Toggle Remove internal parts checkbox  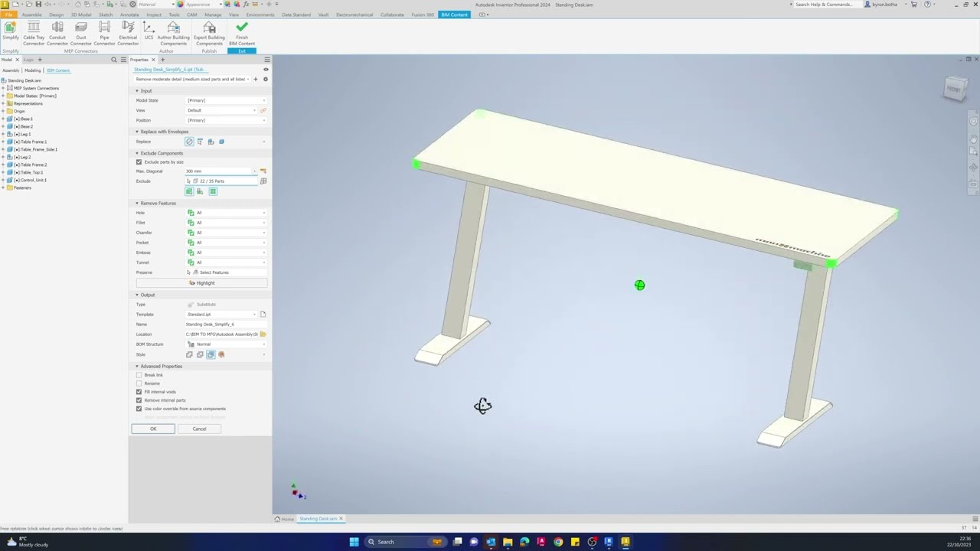click(139, 400)
